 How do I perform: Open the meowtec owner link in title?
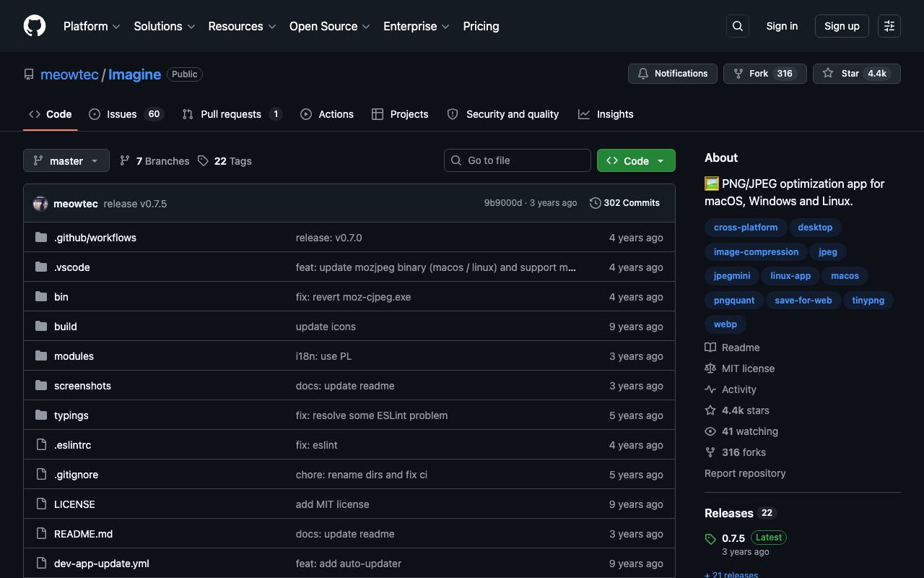[x=69, y=74]
